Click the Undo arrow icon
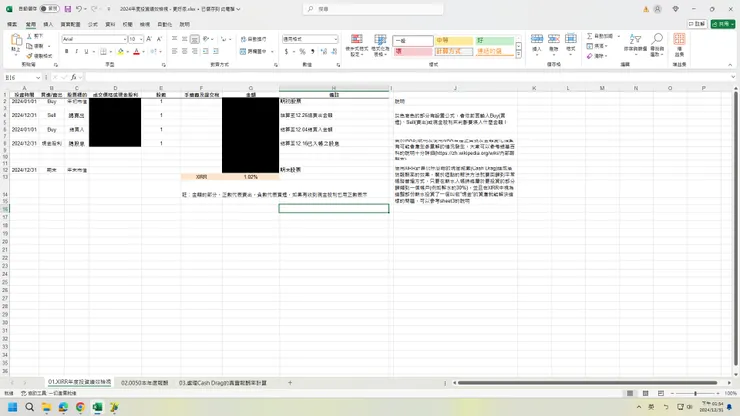 coord(79,9)
